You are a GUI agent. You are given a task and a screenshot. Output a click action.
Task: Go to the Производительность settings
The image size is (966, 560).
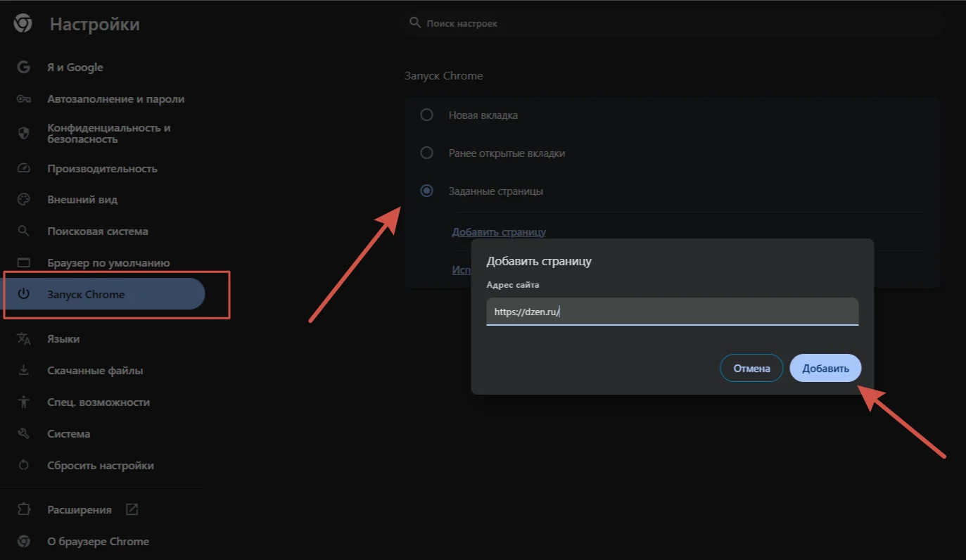(x=103, y=169)
